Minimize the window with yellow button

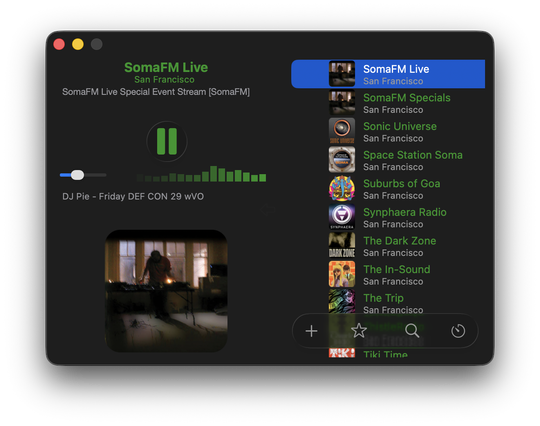point(78,44)
